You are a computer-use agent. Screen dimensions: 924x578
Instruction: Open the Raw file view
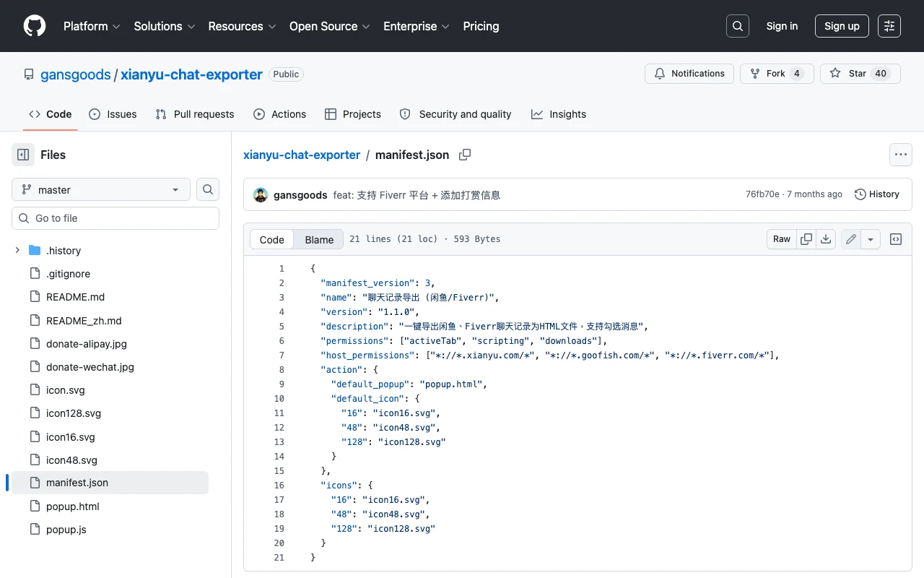[782, 239]
